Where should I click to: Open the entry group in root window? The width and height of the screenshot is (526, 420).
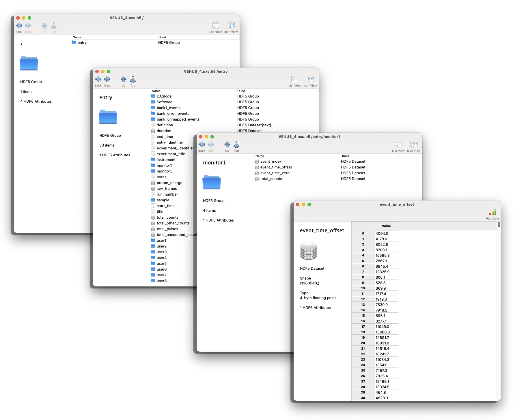click(x=82, y=43)
